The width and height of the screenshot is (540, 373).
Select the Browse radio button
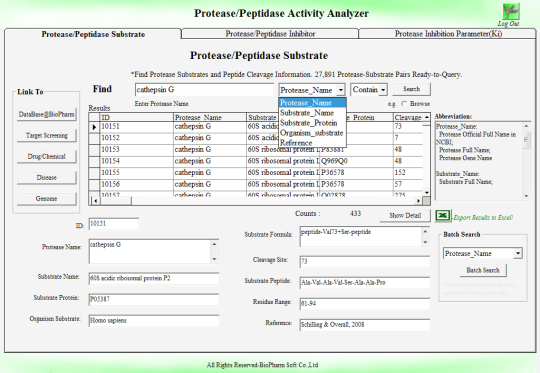pos(404,104)
